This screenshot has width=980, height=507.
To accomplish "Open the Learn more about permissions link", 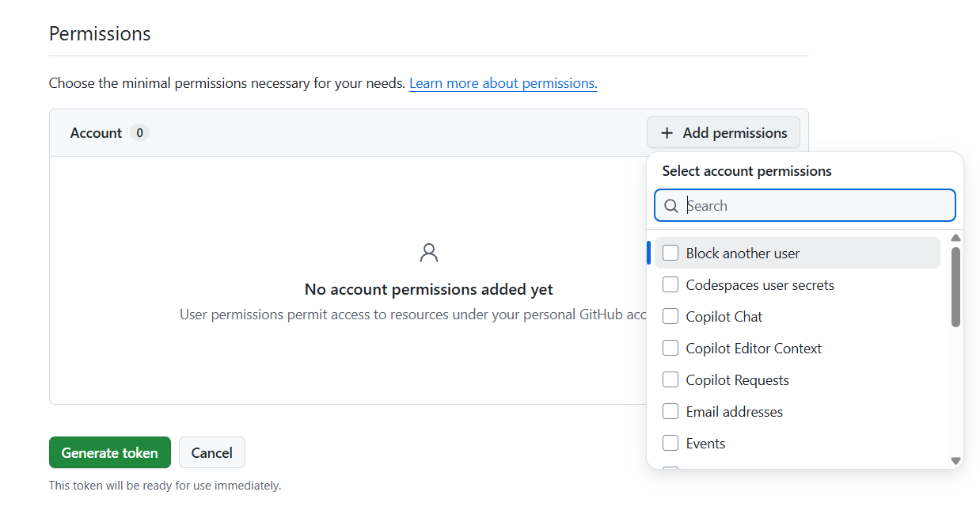I will [x=503, y=83].
